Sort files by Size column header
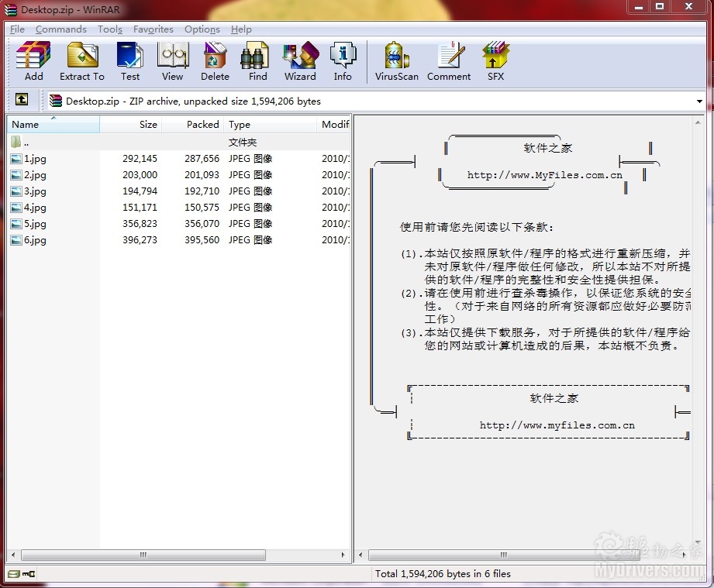The height and width of the screenshot is (588, 714). (132, 124)
